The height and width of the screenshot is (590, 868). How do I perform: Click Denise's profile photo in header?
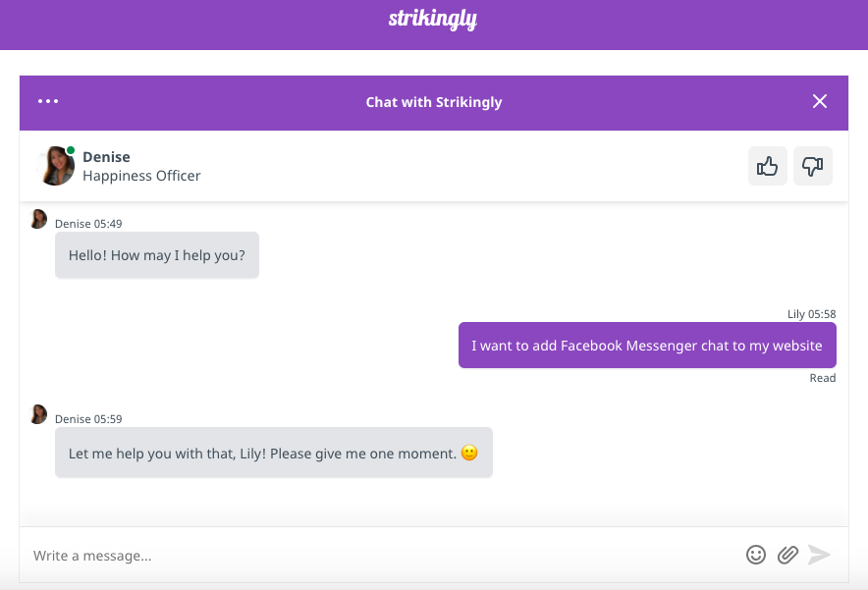[x=55, y=166]
